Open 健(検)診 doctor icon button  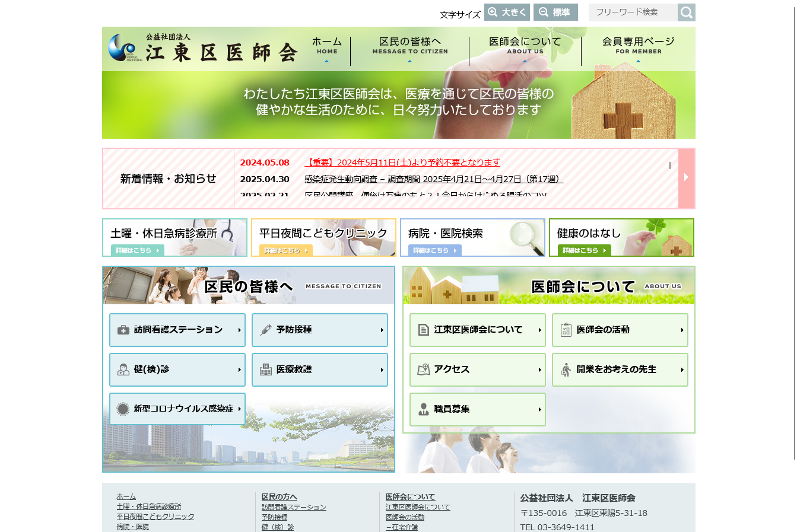coord(177,369)
